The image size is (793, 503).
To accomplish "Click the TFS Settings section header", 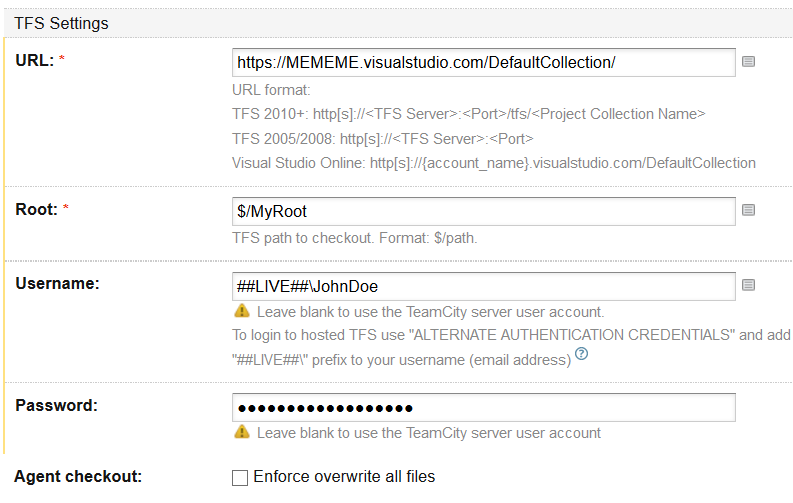I will tap(62, 22).
